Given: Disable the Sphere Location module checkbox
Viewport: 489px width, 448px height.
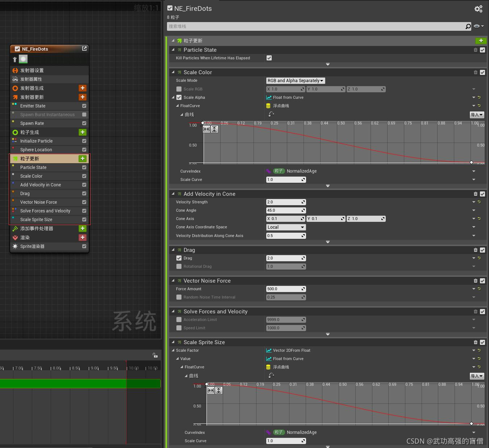Looking at the screenshot, I should (x=84, y=150).
